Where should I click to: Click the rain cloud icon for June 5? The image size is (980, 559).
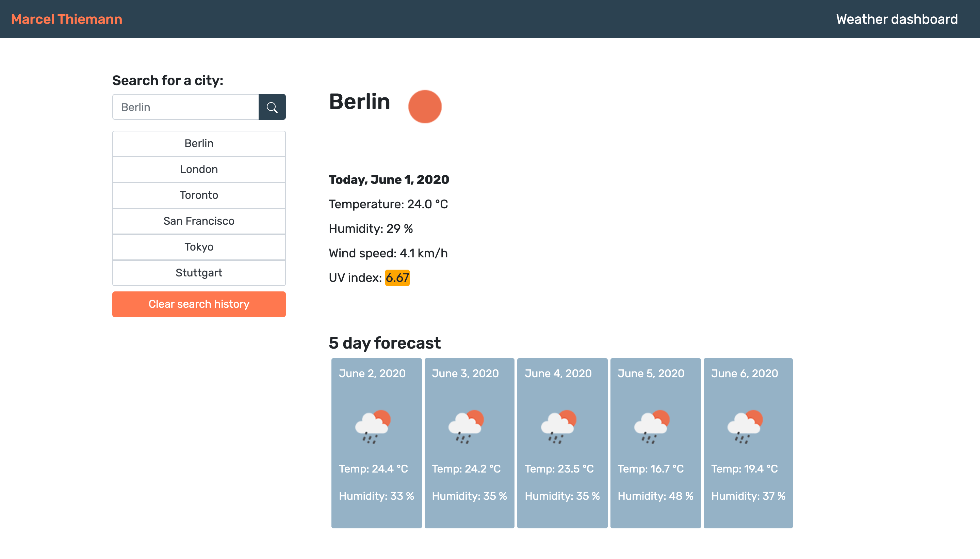click(x=652, y=427)
